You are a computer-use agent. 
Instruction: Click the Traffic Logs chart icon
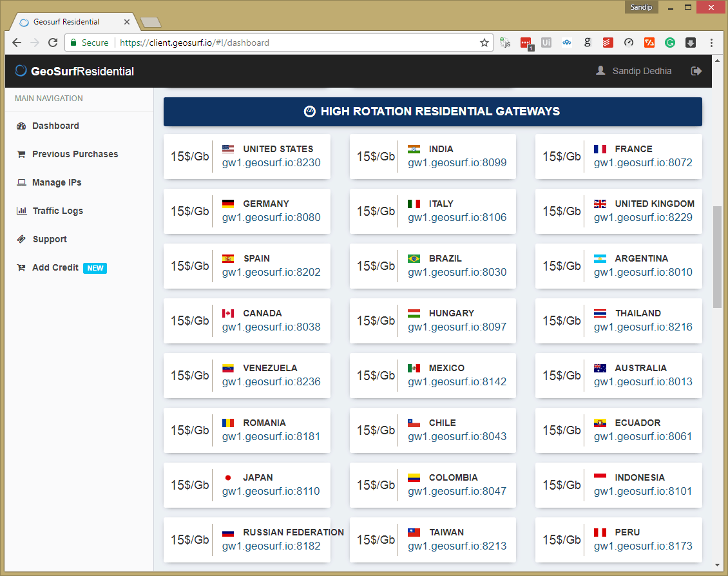click(21, 211)
